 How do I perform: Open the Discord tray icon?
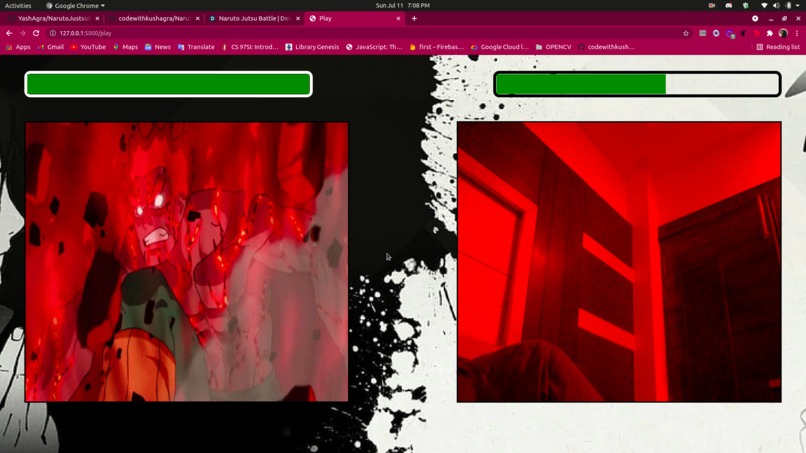click(x=729, y=5)
